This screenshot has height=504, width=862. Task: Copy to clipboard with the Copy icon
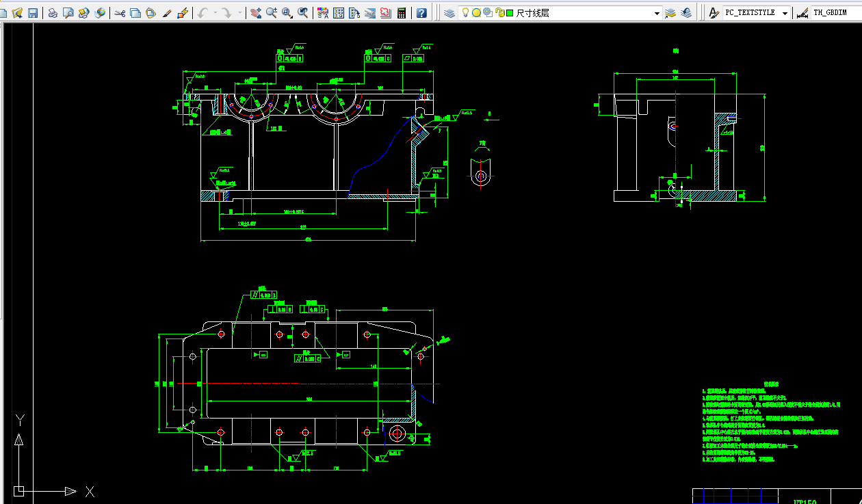(x=135, y=13)
